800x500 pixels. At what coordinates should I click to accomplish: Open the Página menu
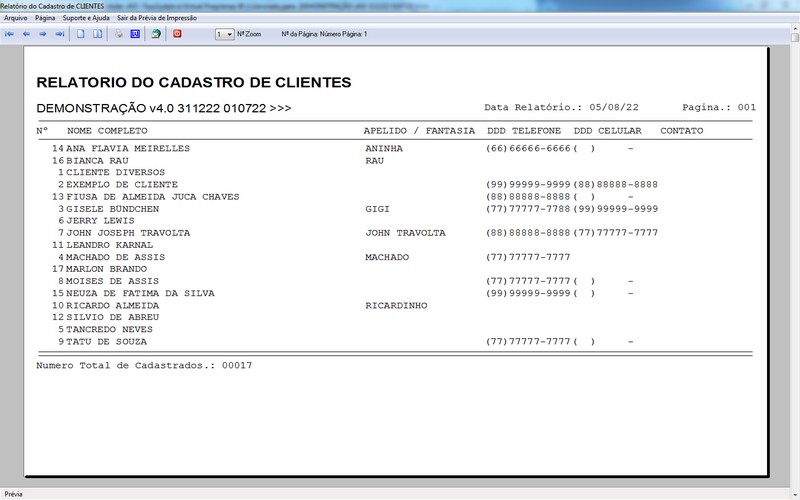coord(45,18)
